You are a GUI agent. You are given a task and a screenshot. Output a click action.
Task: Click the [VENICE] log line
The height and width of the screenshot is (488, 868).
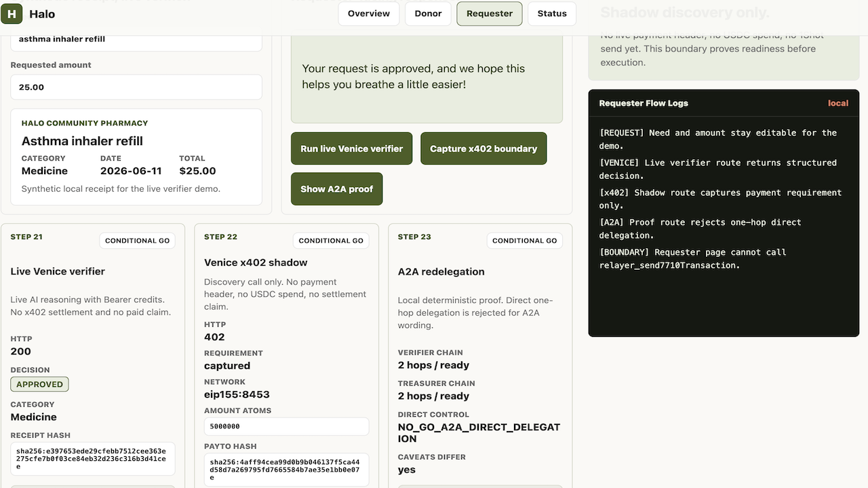click(718, 169)
